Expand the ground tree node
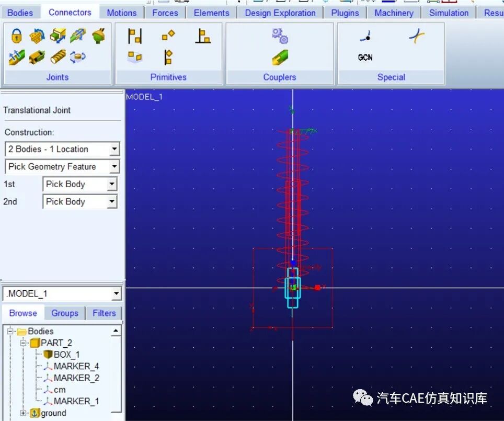 click(23, 413)
